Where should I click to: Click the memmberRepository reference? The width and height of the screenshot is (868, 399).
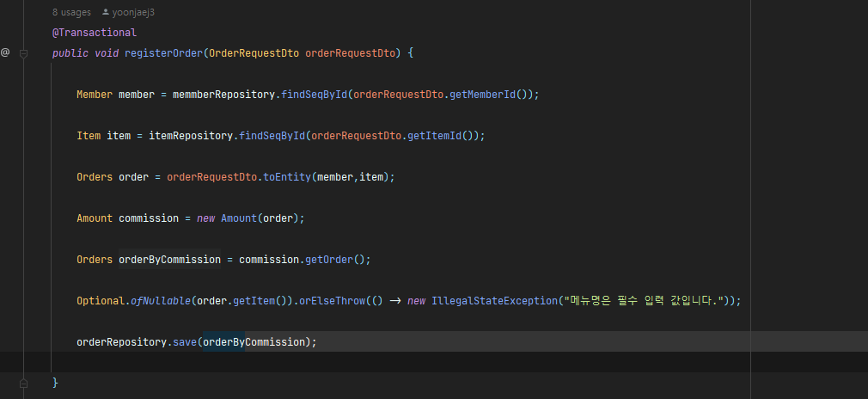click(223, 95)
